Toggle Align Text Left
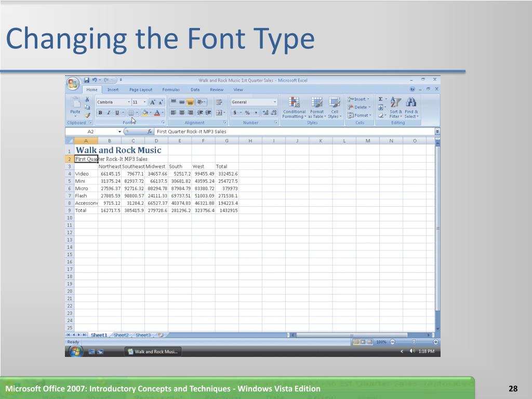 point(173,113)
